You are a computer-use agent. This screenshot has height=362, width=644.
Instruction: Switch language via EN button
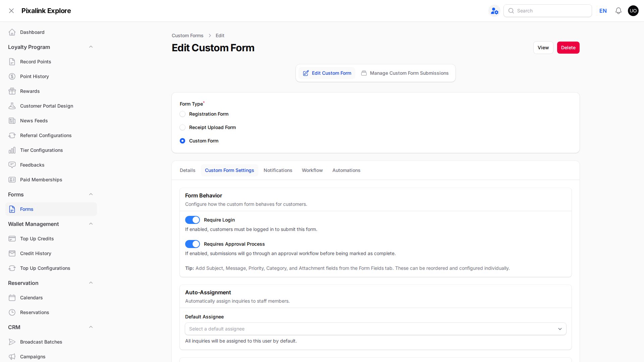[x=603, y=11]
